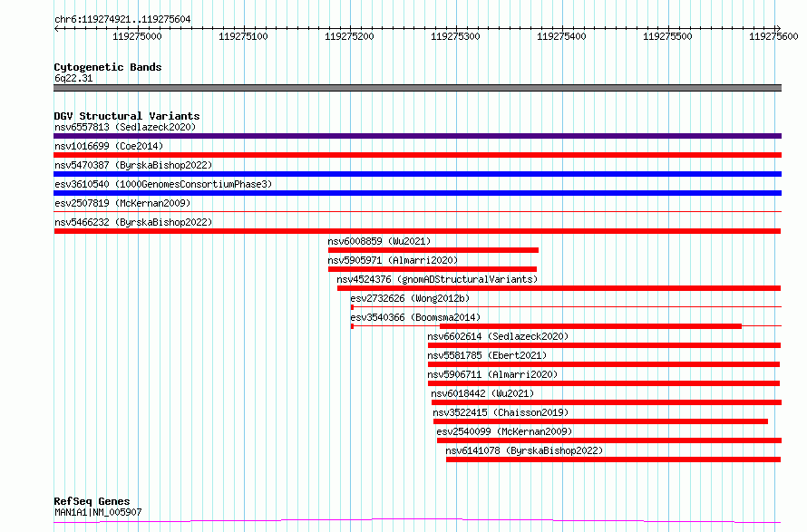Screen dimensions: 807x532
Task: Select the purple nsv6557813 variant bar
Action: pyautogui.click(x=417, y=136)
